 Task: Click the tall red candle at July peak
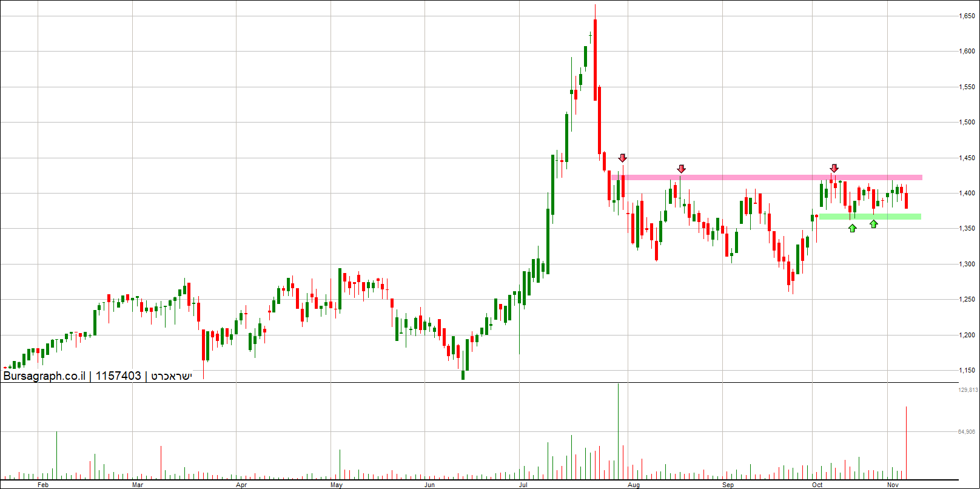[x=596, y=60]
